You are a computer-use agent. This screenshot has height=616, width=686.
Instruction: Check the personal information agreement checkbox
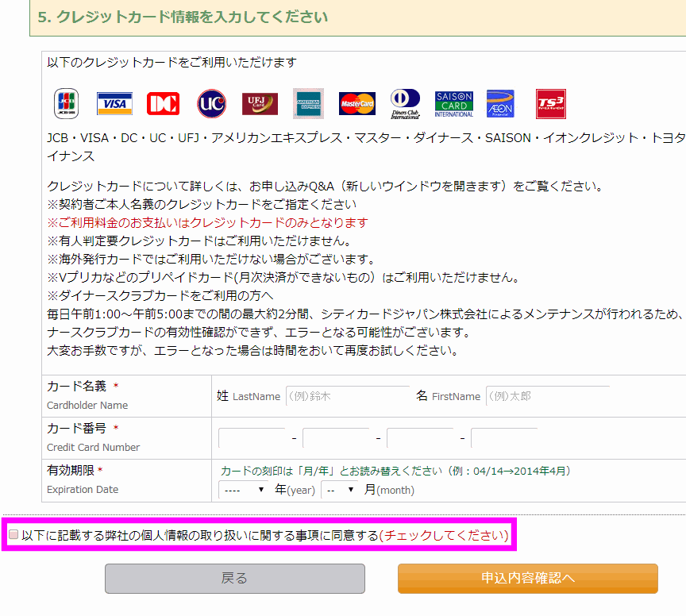pos(13,535)
